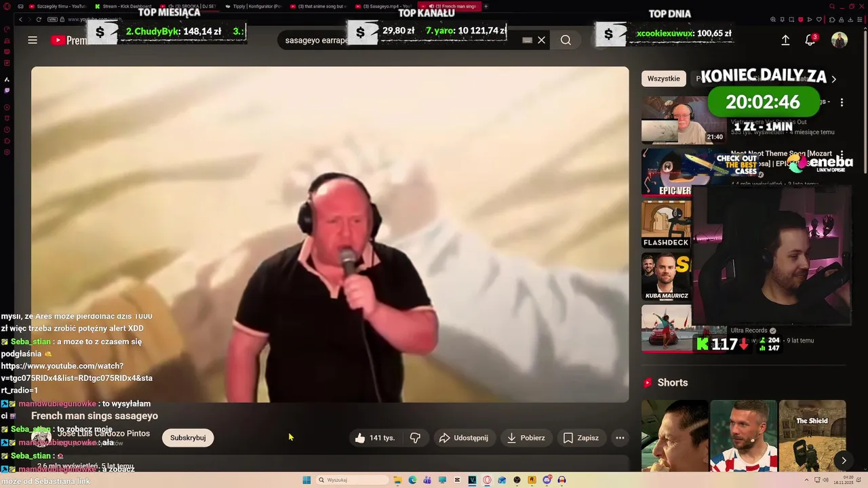This screenshot has height=488, width=868.
Task: Subscribe with the Subskrybuj button
Action: point(188,438)
